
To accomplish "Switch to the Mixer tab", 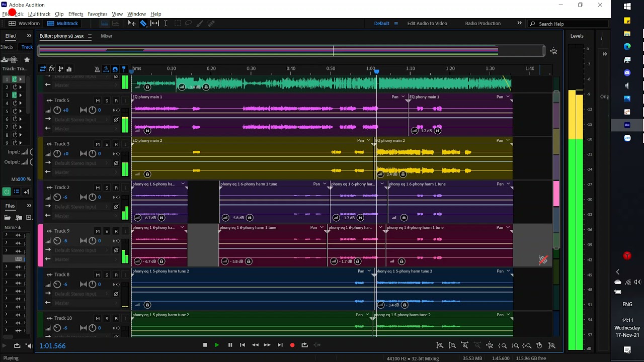I will (x=106, y=36).
